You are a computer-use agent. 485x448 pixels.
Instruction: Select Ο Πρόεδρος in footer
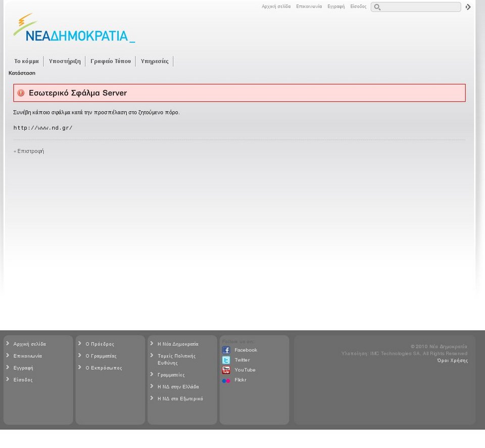point(100,344)
